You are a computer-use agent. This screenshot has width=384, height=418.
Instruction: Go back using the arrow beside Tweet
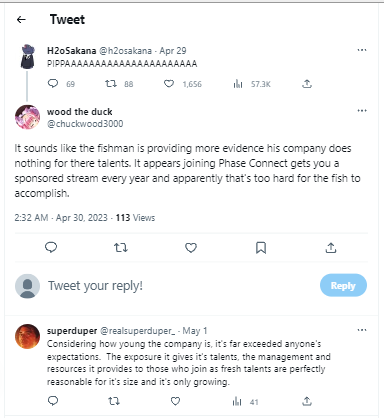pyautogui.click(x=21, y=20)
